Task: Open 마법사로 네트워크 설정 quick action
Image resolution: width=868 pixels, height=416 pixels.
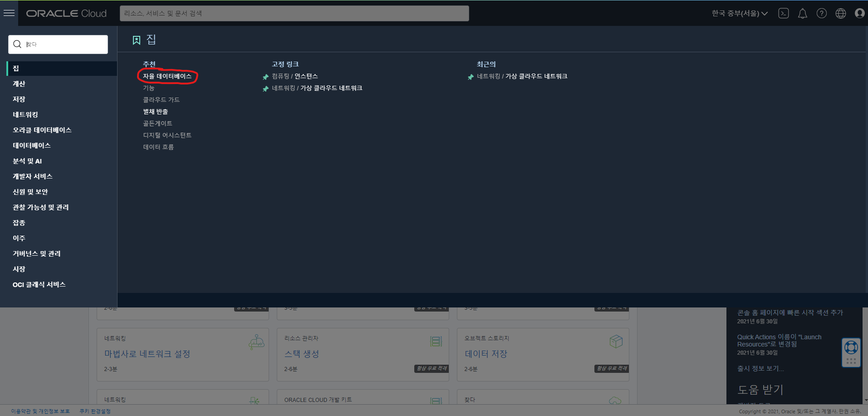Action: pos(147,354)
